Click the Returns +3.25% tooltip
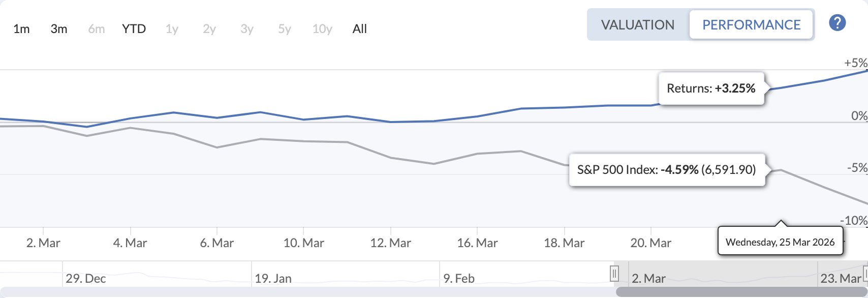Viewport: 868px width, 298px height. pos(710,88)
